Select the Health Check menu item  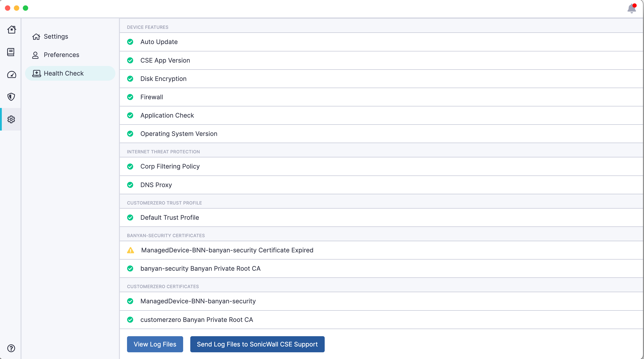pyautogui.click(x=64, y=73)
